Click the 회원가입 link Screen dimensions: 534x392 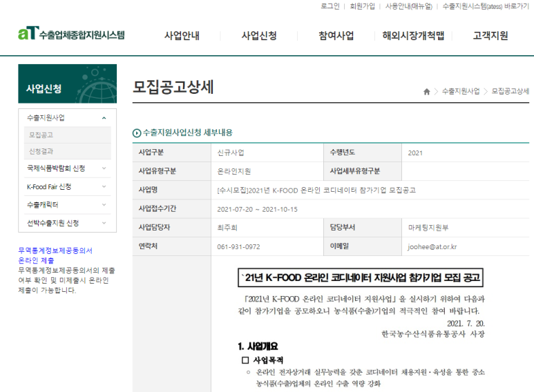(363, 6)
